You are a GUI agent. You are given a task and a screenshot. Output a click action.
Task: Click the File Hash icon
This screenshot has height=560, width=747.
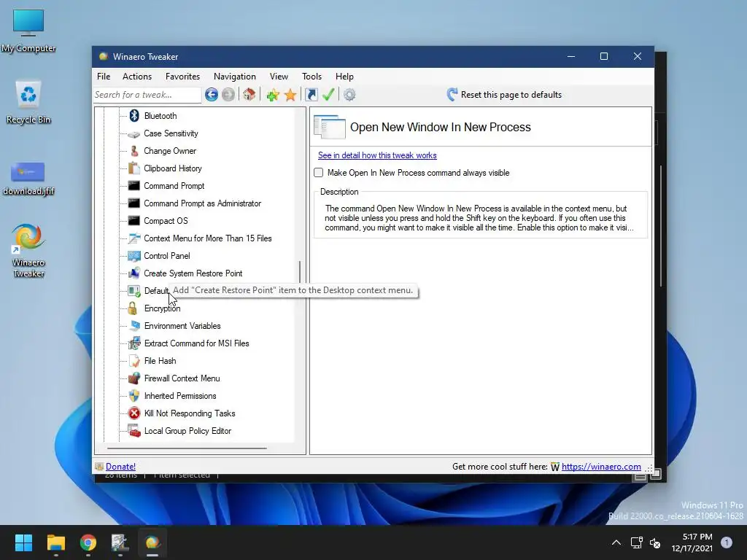click(134, 361)
